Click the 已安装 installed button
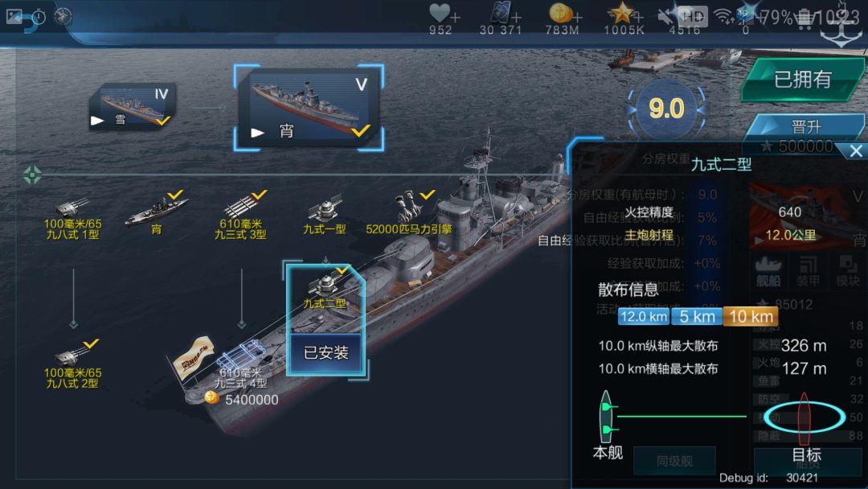The height and width of the screenshot is (489, 868). (x=326, y=353)
